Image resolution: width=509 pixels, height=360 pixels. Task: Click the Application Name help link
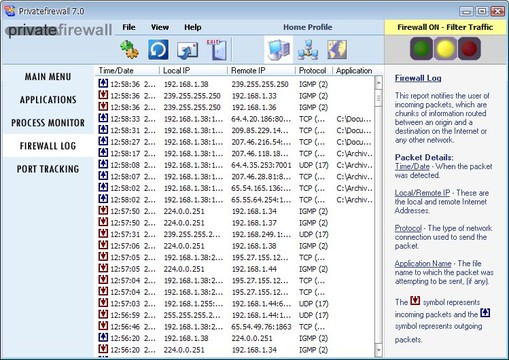point(423,264)
